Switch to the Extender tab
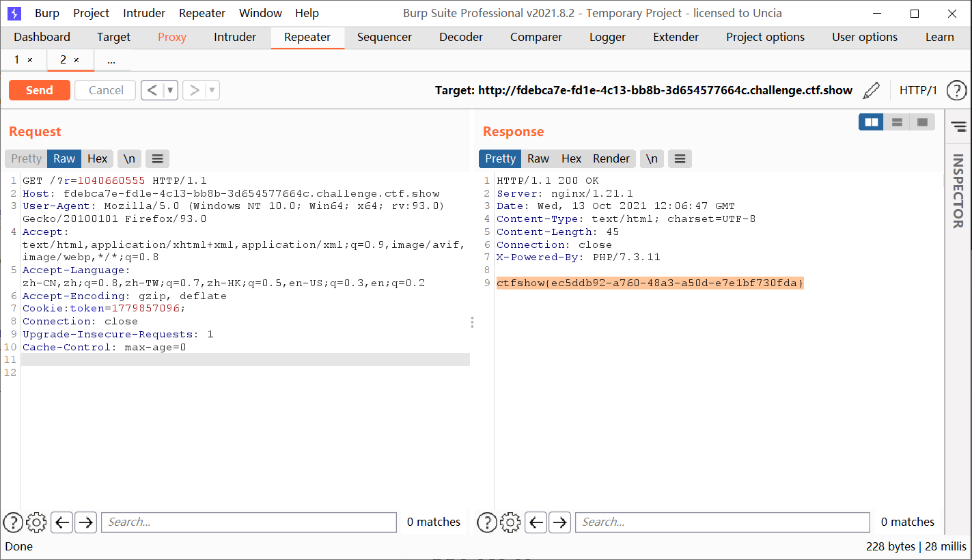Viewport: 972px width, 560px height. [676, 37]
